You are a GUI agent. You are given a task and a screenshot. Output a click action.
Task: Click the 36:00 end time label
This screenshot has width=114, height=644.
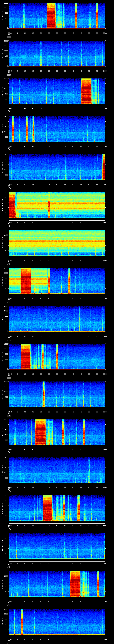[105, 525]
